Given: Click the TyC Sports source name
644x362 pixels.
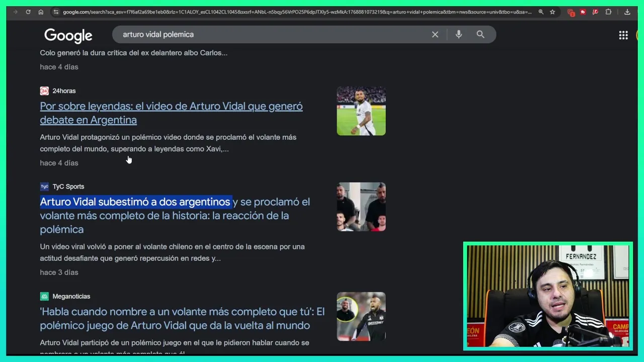Looking at the screenshot, I should point(68,187).
